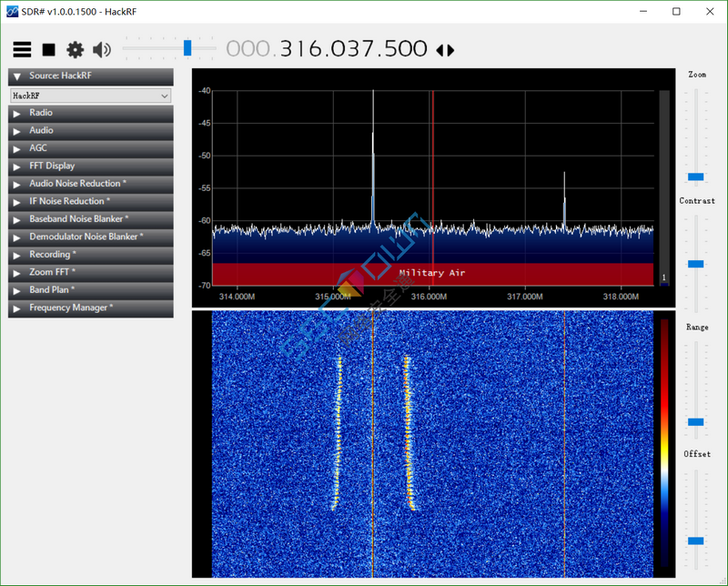Expand the FFT Display panel
The image size is (728, 586).
pos(91,167)
